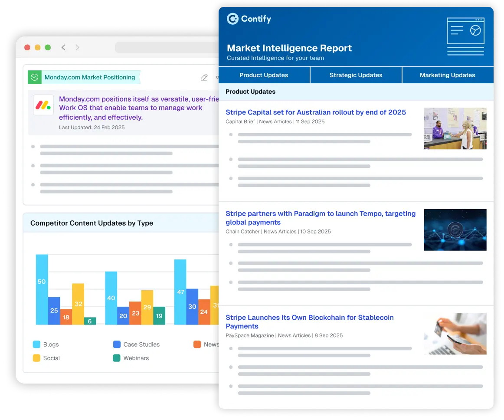This screenshot has height=420, width=504.
Task: Click the green refresh icon beside Monday.com
Action: click(35, 77)
